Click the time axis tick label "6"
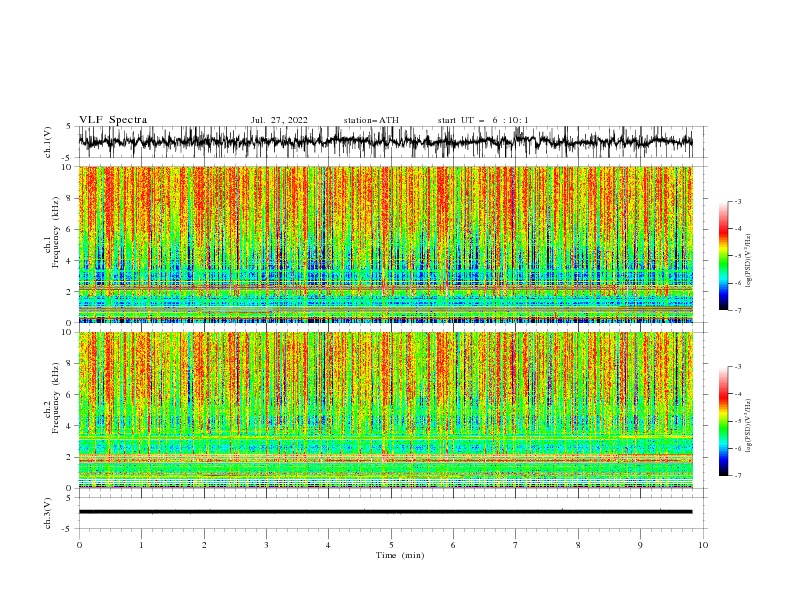 coord(453,545)
